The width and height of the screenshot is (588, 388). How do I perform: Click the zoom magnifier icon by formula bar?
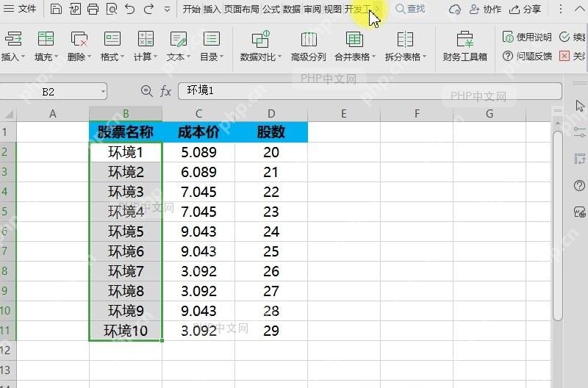click(x=146, y=90)
